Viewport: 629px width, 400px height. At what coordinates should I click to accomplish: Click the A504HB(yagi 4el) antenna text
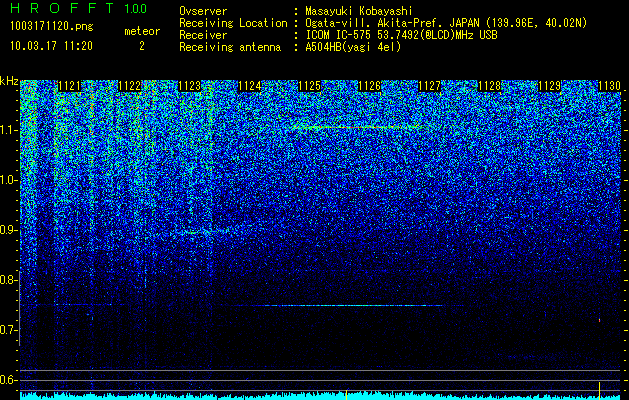pos(353,47)
